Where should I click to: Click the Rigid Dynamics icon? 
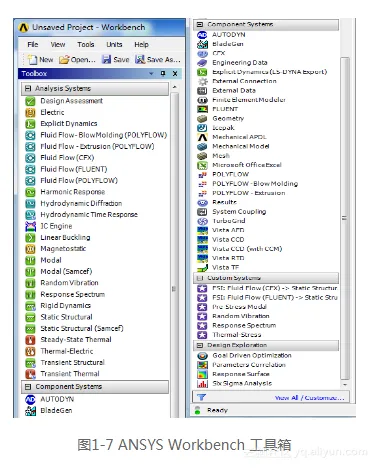[30, 306]
